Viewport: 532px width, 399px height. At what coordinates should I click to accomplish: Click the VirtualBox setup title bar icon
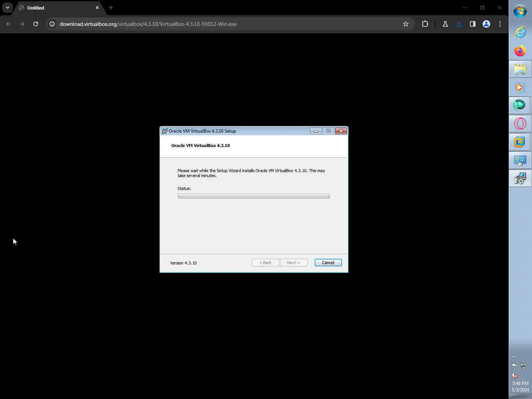coord(164,131)
